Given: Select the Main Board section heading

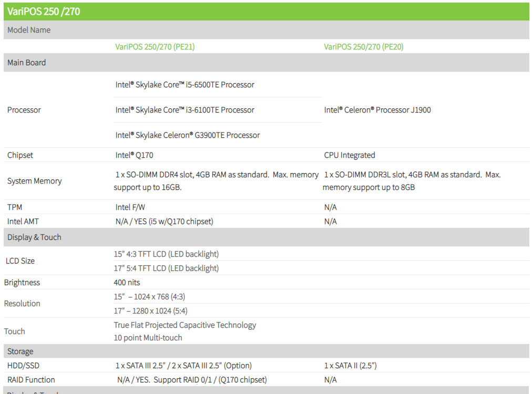Looking at the screenshot, I should tap(26, 63).
